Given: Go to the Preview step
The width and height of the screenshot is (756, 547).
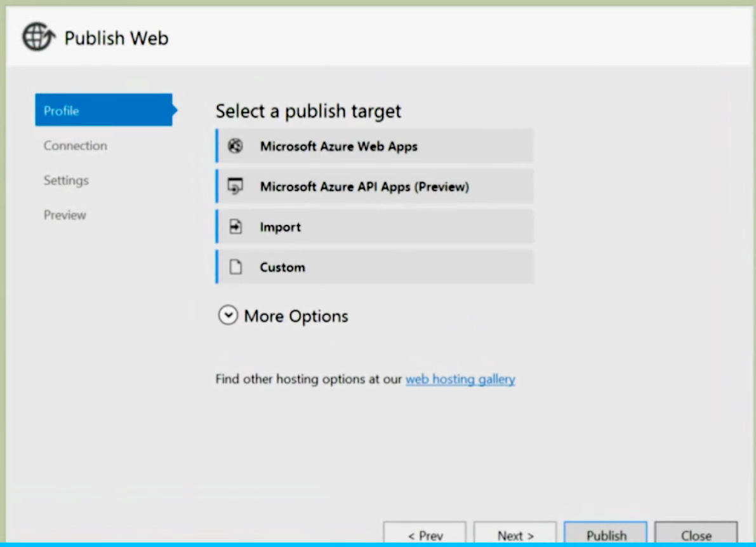Looking at the screenshot, I should (65, 215).
